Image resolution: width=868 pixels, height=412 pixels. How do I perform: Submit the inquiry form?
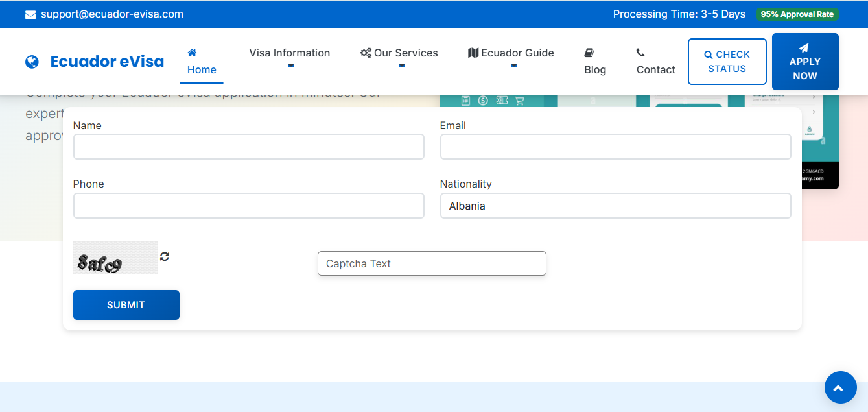[x=126, y=305]
